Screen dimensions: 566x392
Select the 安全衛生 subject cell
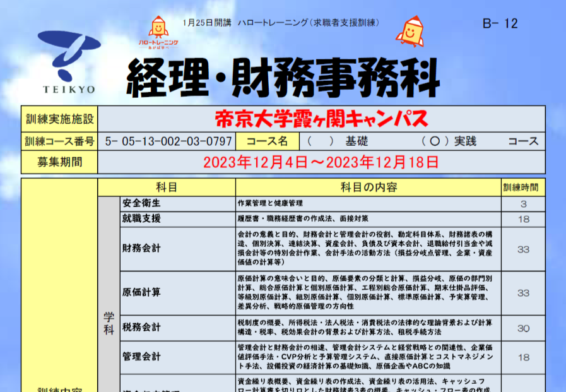point(177,203)
